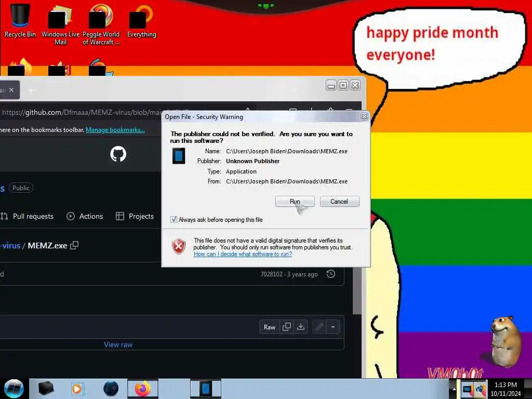The height and width of the screenshot is (399, 532).
Task: Open a new browser tab
Action: [x=31, y=90]
